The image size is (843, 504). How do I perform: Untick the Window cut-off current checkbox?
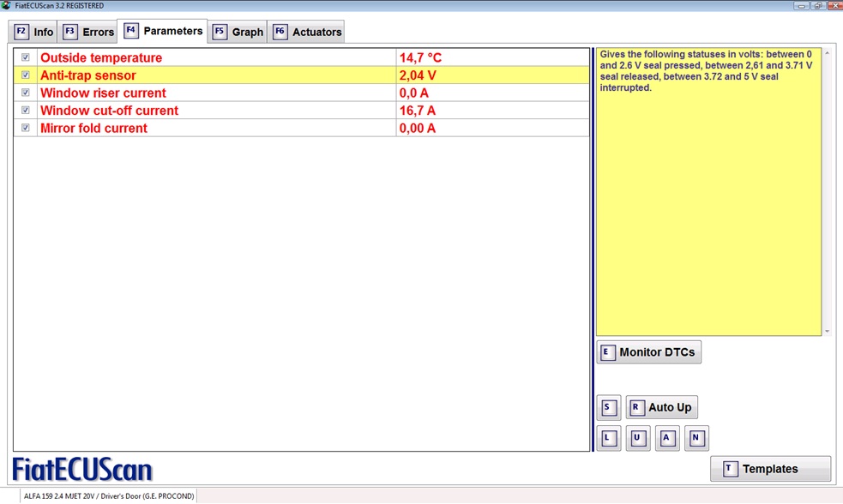click(26, 111)
